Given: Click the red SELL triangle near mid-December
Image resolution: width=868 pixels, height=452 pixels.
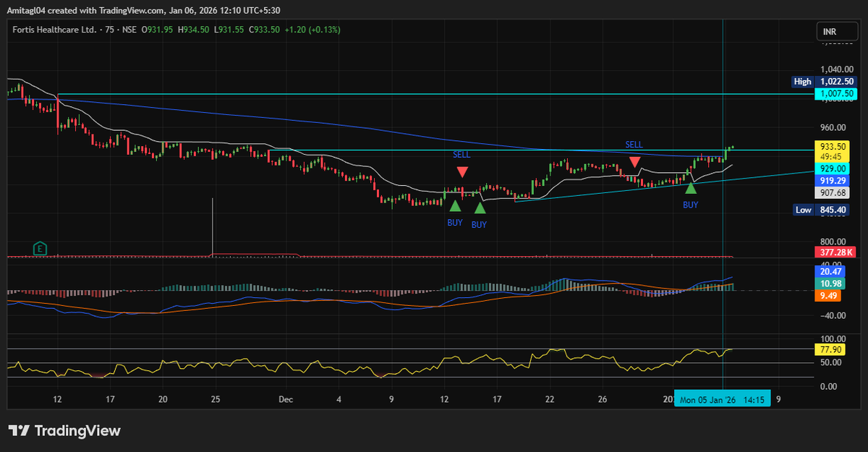Looking at the screenshot, I should point(461,172).
